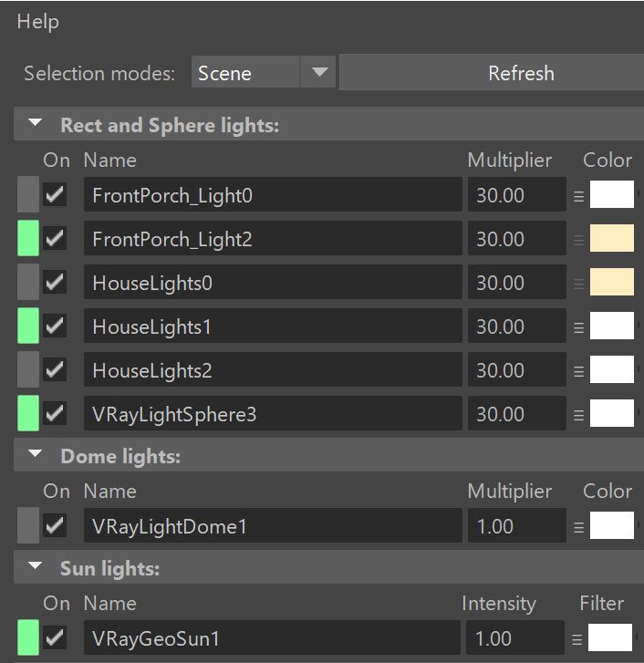
Task: Click the HouseLights1 multiplier value field
Action: pos(516,326)
